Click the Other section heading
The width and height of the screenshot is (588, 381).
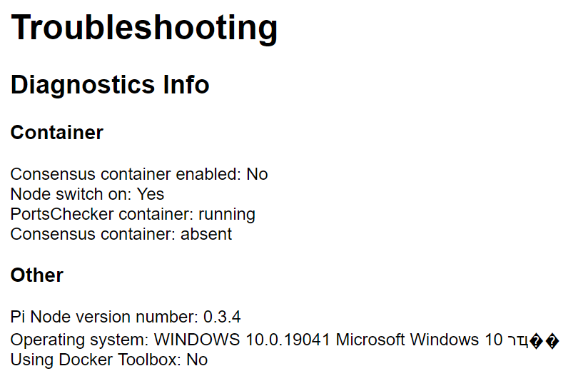click(37, 275)
